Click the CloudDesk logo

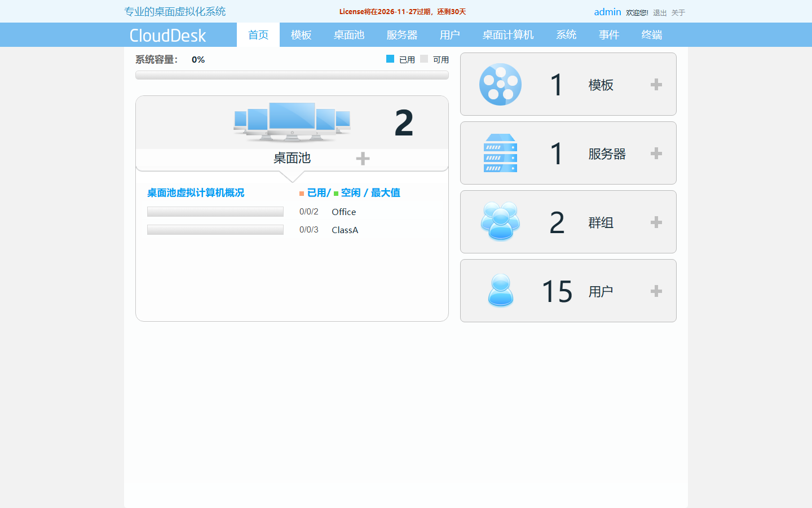(x=167, y=36)
